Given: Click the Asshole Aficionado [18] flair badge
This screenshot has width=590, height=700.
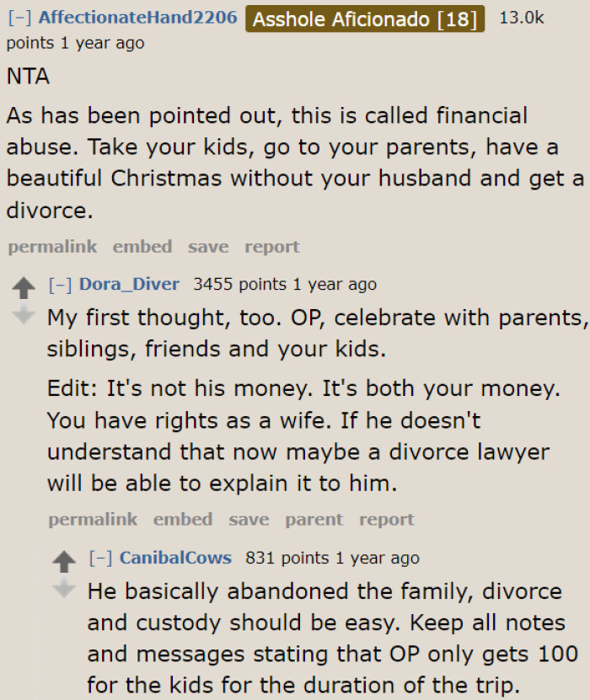Looking at the screenshot, I should pyautogui.click(x=364, y=19).
